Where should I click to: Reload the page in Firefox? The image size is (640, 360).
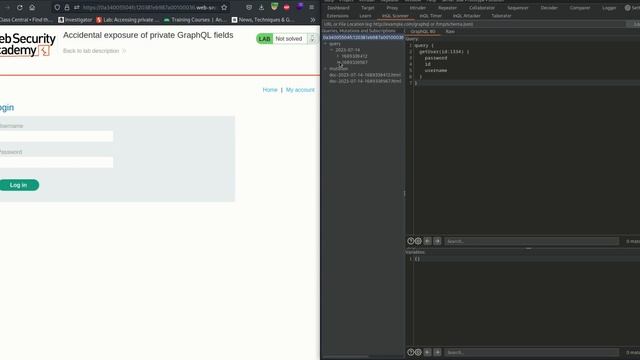20,7
